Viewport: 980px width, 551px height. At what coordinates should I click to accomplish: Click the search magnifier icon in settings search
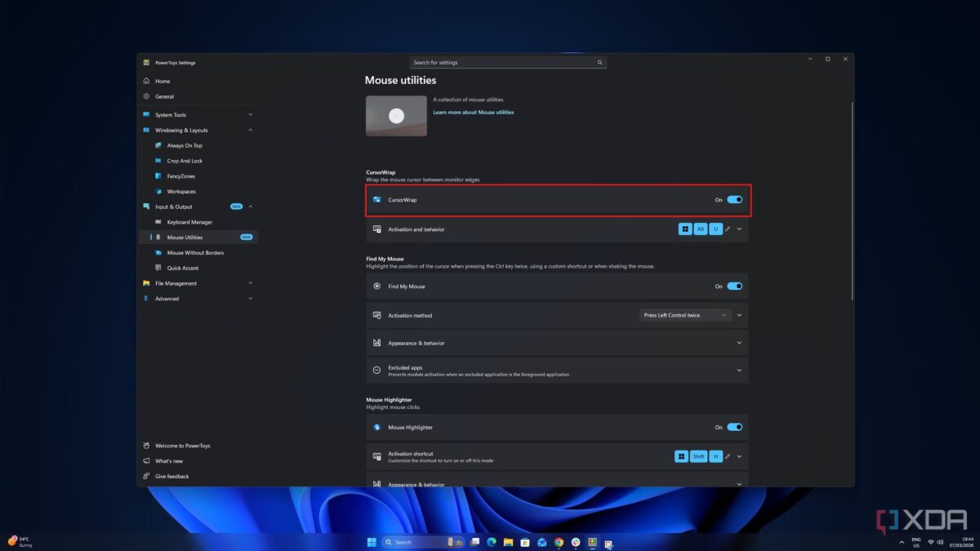click(x=599, y=63)
